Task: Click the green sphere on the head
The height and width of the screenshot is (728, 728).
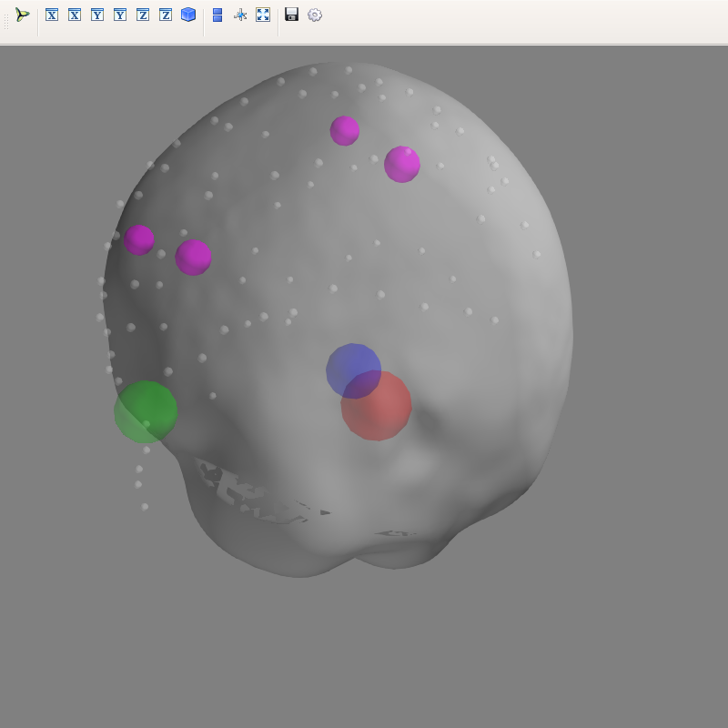Action: (146, 412)
